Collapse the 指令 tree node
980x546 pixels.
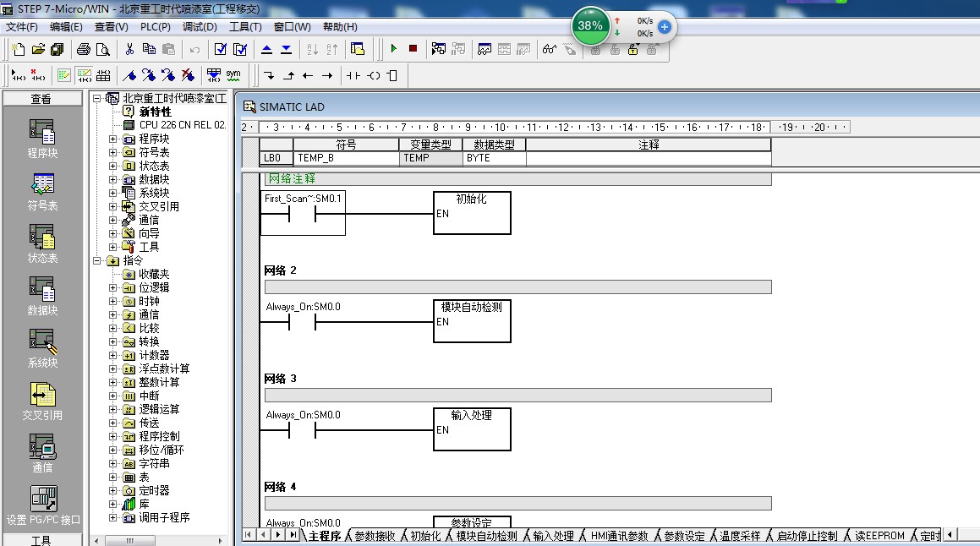coord(97,260)
